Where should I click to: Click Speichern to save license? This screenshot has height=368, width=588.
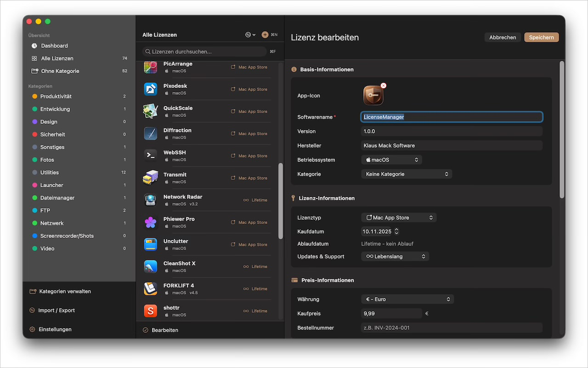click(542, 37)
